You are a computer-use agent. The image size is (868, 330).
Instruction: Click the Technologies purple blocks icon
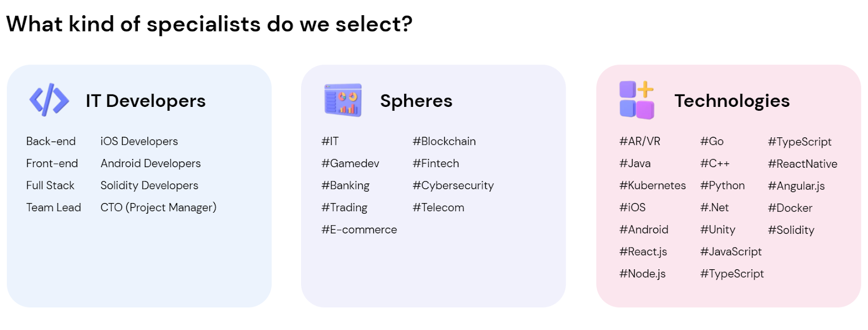[x=637, y=100]
